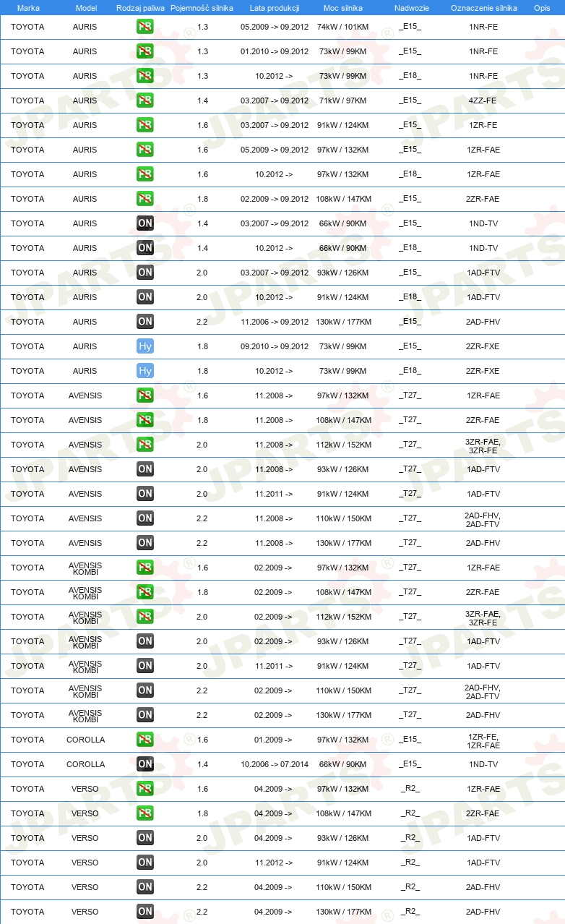Image resolution: width=565 pixels, height=924 pixels.
Task: Click the production date 11.2006 -> 09.2012
Action: (x=275, y=322)
